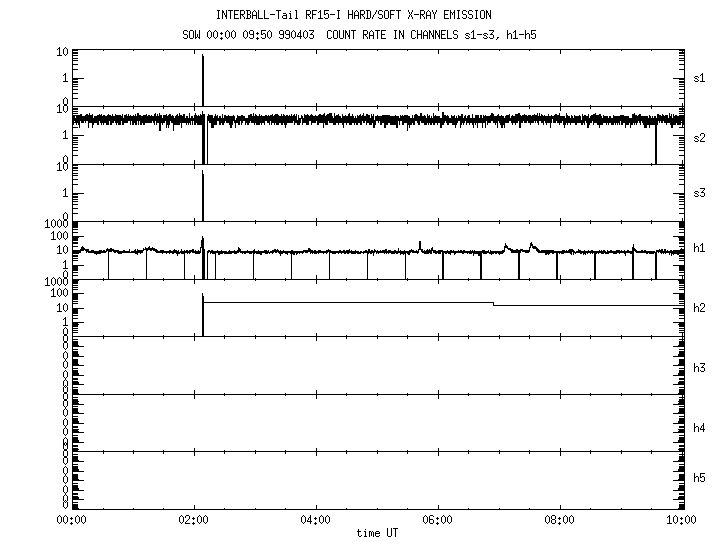This screenshot has height=550, width=720.
Task: Click the 02:00 time axis tick label
Action: (193, 520)
